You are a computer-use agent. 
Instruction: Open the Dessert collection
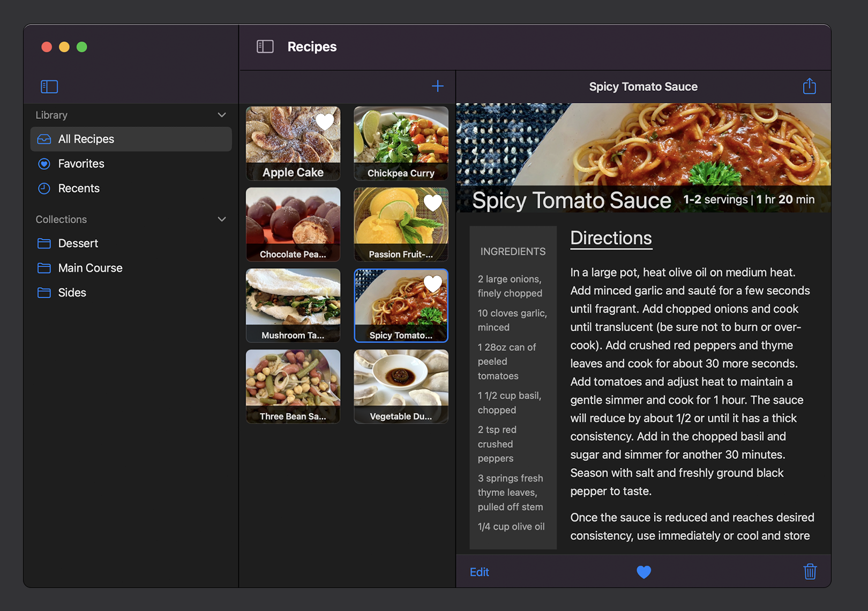click(131, 243)
